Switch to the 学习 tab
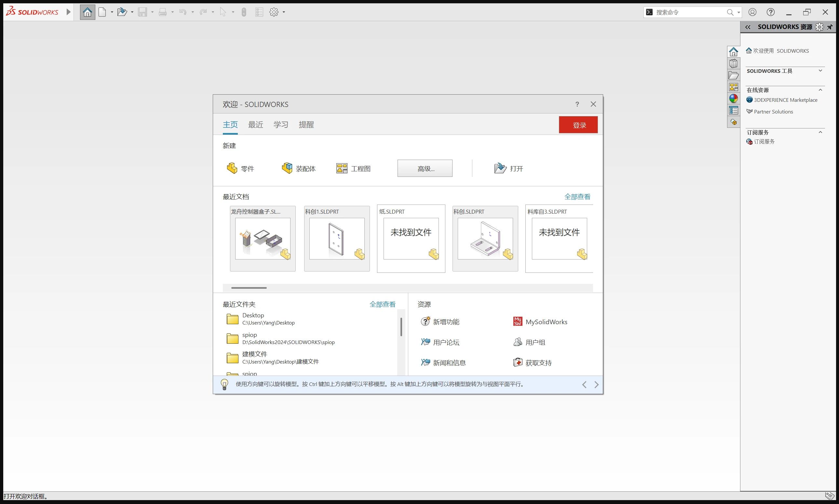The image size is (839, 504). 280,125
